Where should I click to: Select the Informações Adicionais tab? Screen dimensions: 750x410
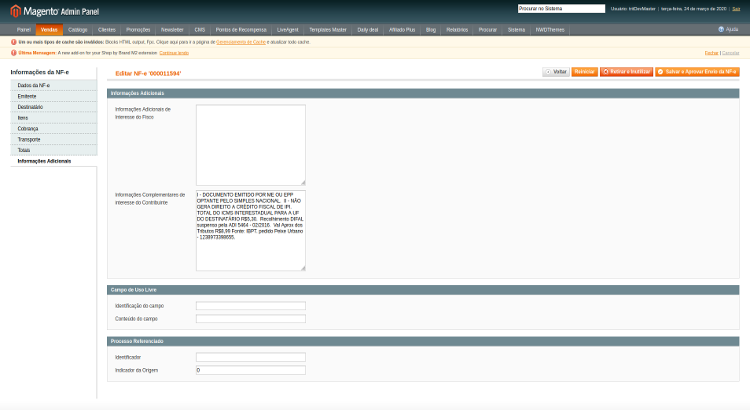(x=54, y=161)
